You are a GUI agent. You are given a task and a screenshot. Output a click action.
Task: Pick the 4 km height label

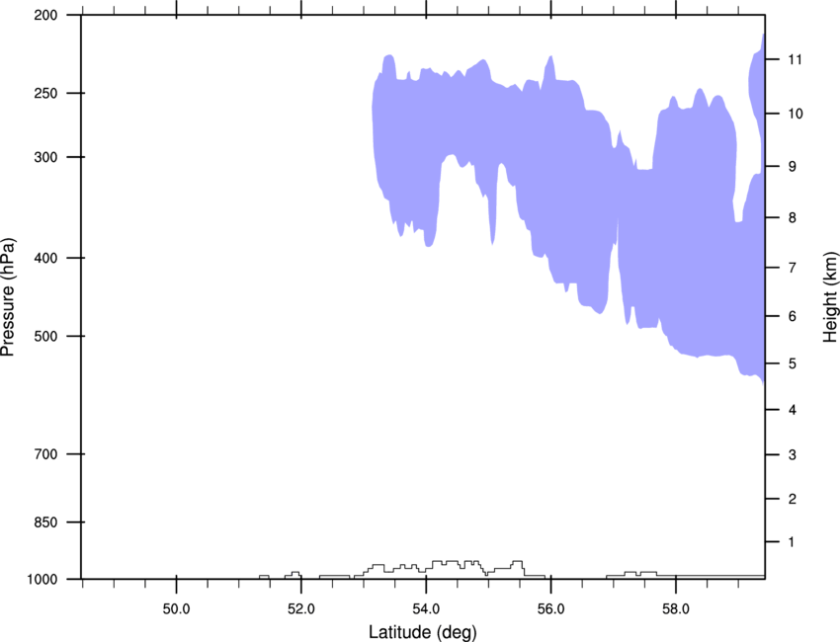point(793,410)
